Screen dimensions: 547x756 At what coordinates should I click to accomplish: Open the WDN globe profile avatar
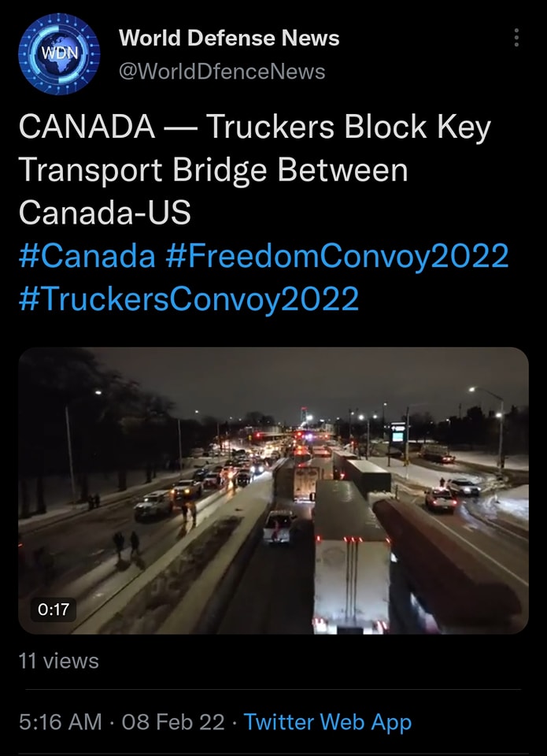pos(59,54)
